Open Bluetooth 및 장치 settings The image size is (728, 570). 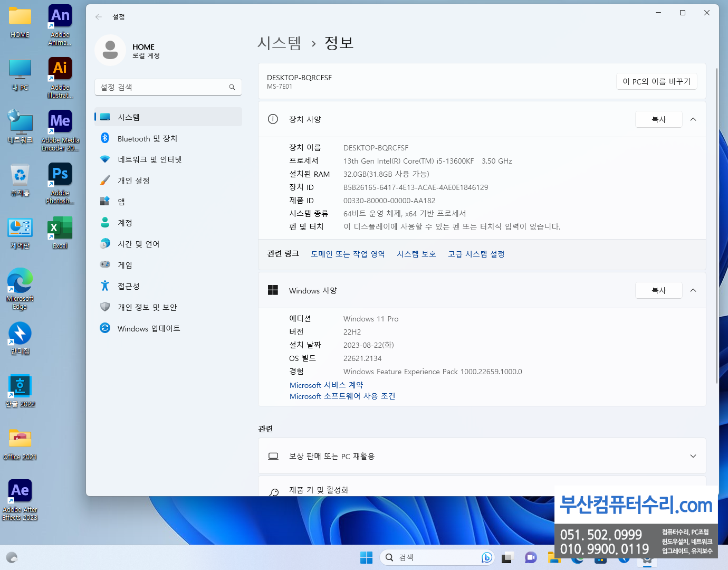coord(168,138)
